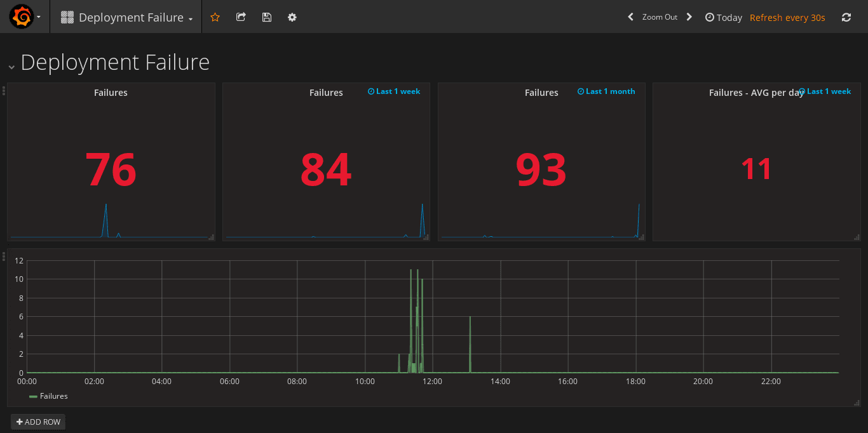868x433 pixels.
Task: Shift time range forward with right arrow
Action: tap(689, 17)
